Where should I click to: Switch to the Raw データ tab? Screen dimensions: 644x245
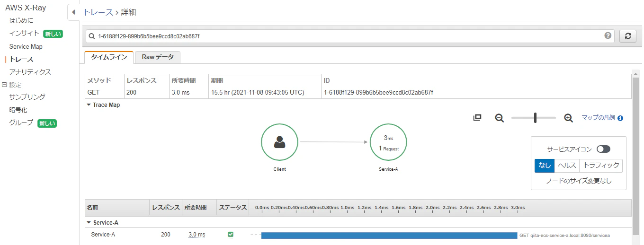(158, 57)
